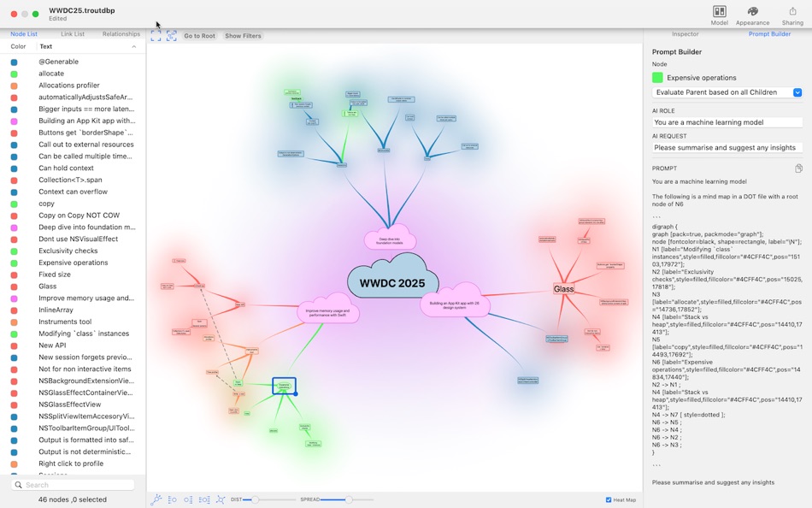812x508 pixels.
Task: Click the Color column header
Action: (x=18, y=47)
